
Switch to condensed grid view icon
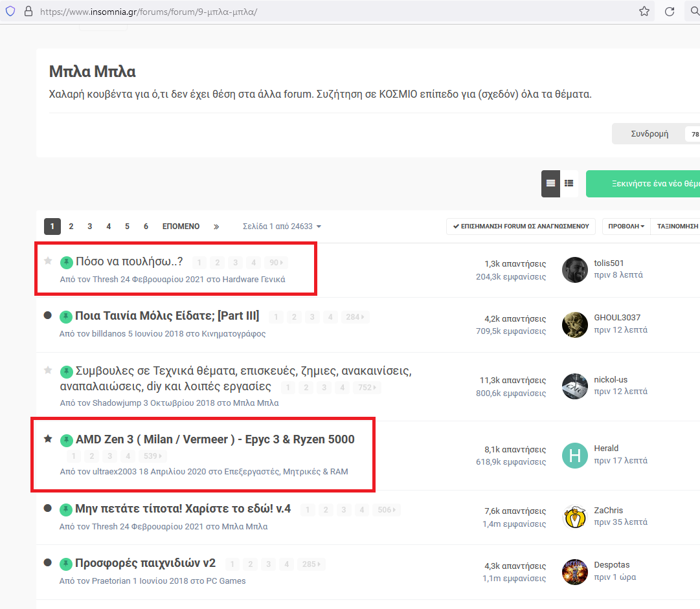coord(569,183)
